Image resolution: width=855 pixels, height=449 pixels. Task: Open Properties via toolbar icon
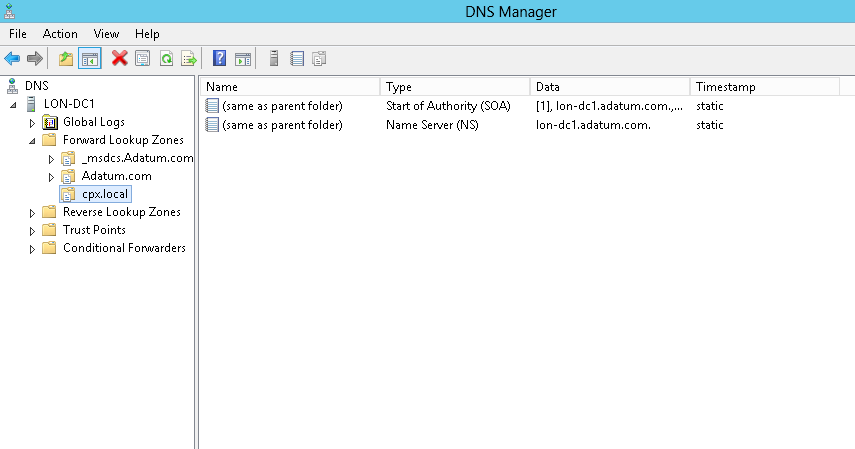(x=143, y=58)
